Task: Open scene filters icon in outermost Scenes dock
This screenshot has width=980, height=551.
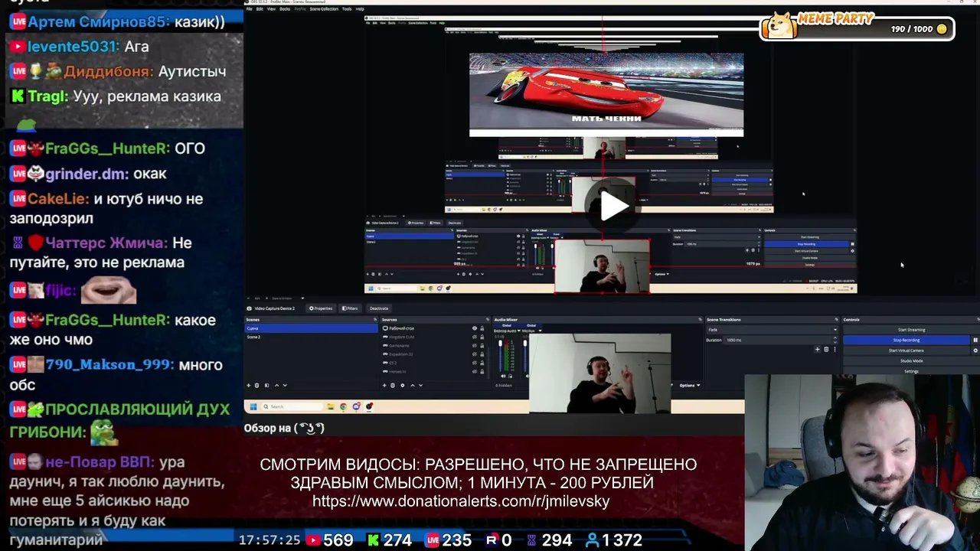Action: 265,385
